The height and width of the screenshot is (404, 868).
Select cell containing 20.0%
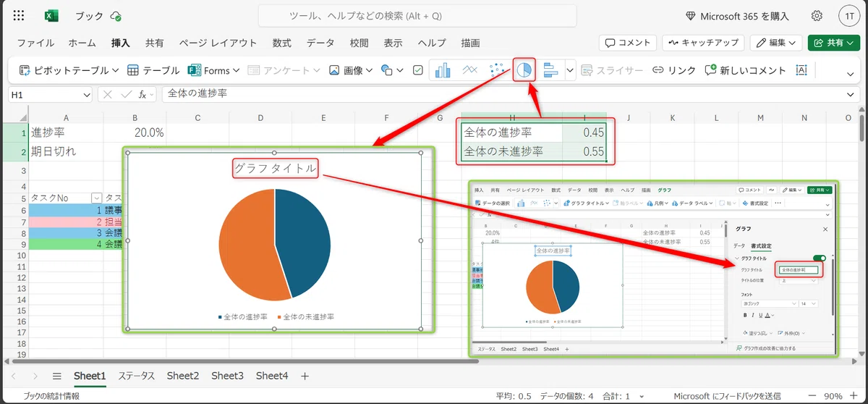135,132
